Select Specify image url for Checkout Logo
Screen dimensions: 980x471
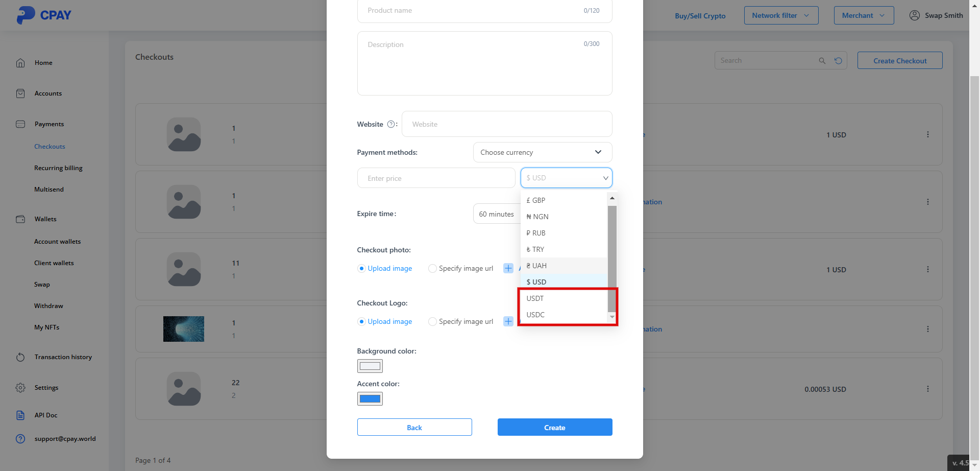[433, 321]
